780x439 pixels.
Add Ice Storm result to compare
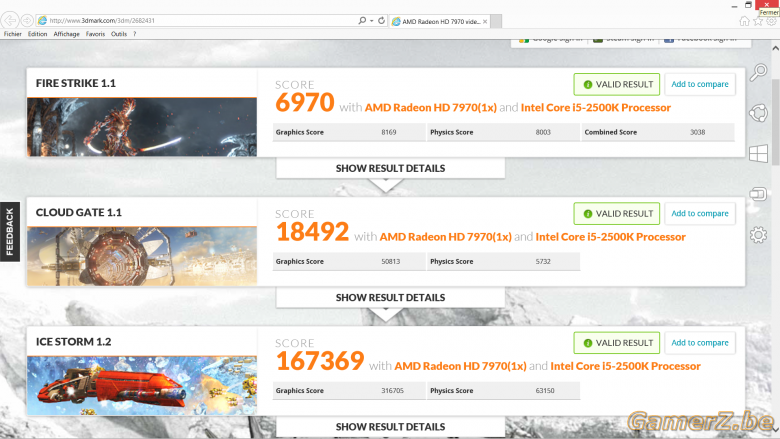pos(700,343)
